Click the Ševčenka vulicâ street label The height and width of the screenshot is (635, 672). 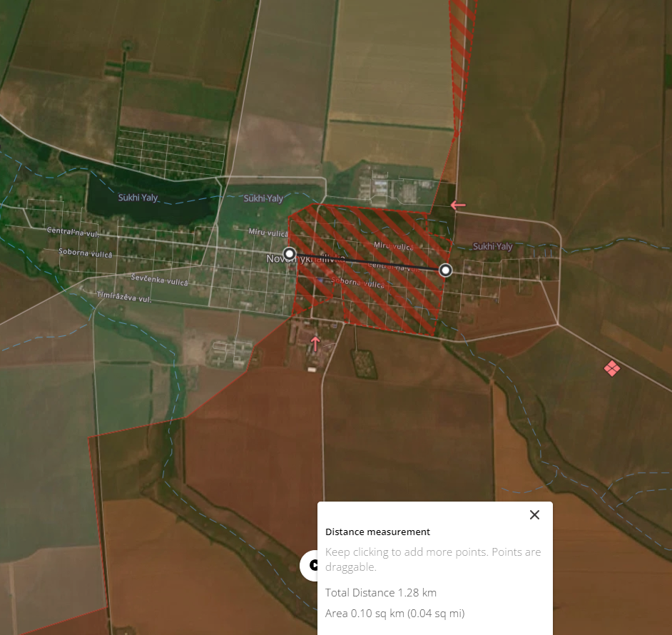coord(159,280)
